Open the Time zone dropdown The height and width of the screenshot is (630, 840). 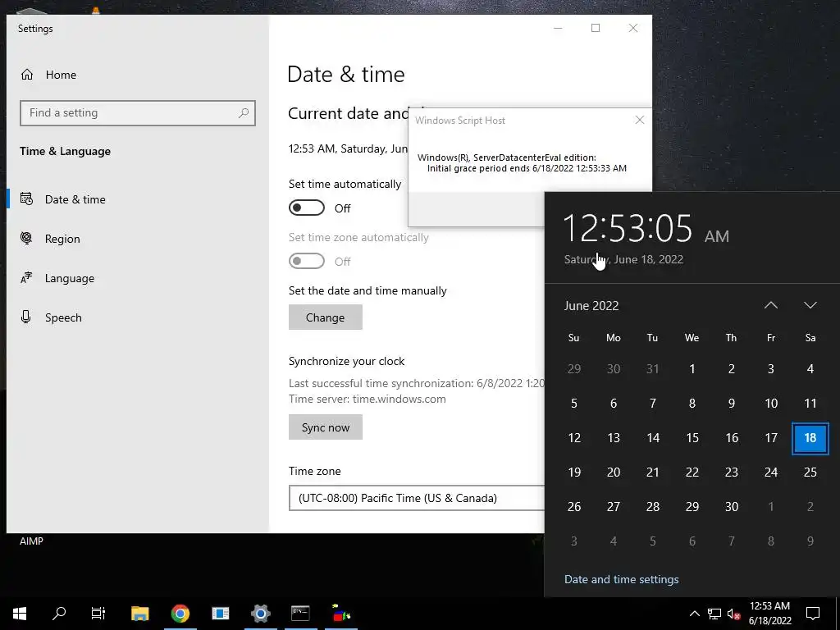[x=417, y=498]
